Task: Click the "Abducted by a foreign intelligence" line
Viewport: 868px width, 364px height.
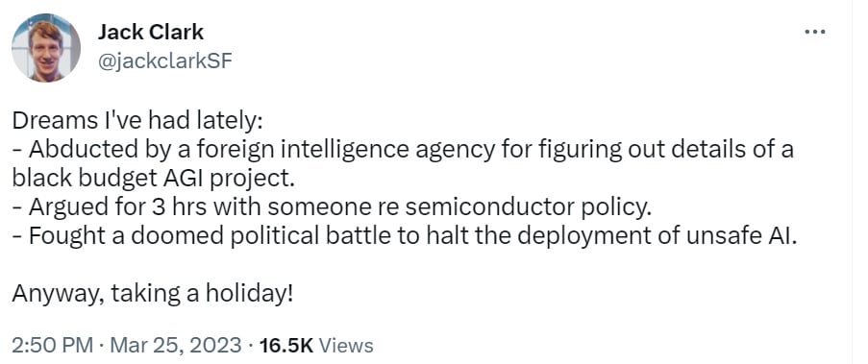Action: pos(403,150)
